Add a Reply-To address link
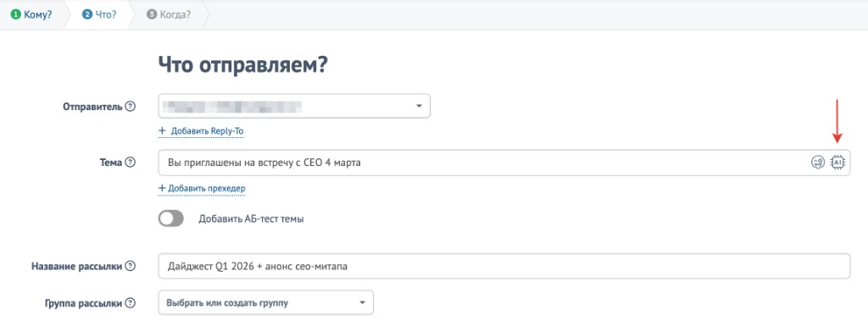The height and width of the screenshot is (326, 868). point(201,131)
